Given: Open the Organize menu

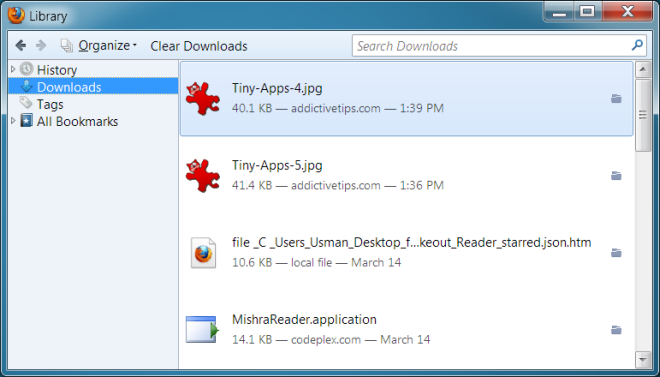Looking at the screenshot, I should point(99,45).
